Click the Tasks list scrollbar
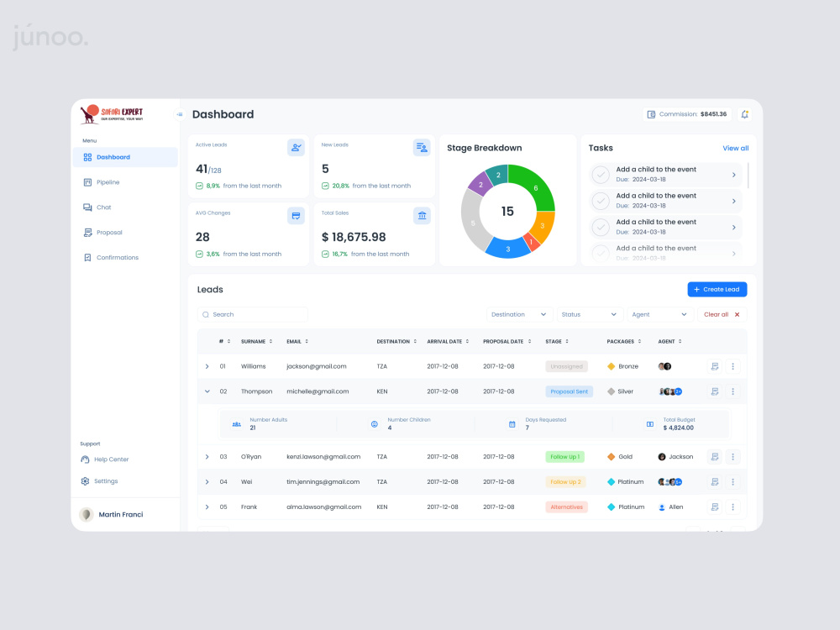840x630 pixels. [748, 176]
